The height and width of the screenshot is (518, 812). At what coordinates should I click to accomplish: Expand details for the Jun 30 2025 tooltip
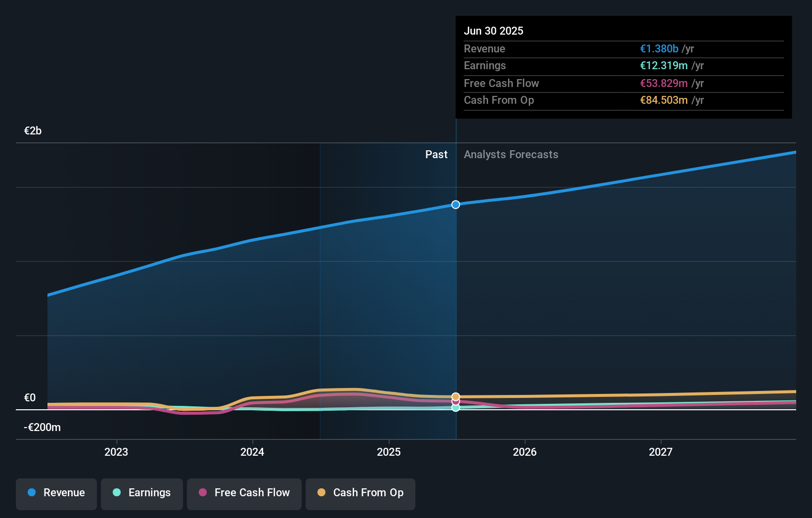[x=494, y=31]
